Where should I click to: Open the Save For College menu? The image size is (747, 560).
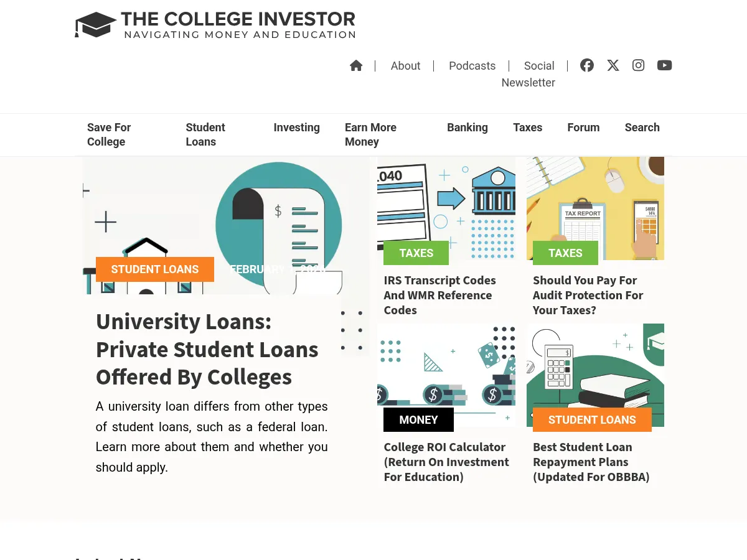(109, 134)
